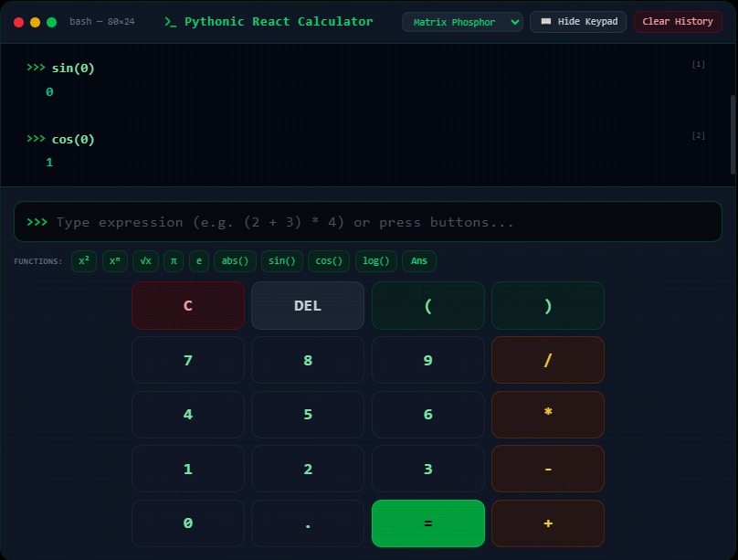
Task: Insert the abs() function
Action: (x=235, y=261)
